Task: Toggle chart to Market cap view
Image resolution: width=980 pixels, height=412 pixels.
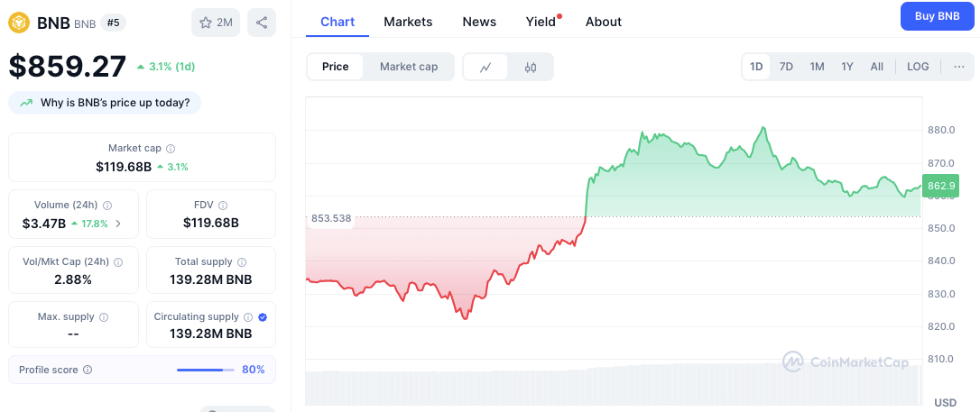Action: pos(409,67)
